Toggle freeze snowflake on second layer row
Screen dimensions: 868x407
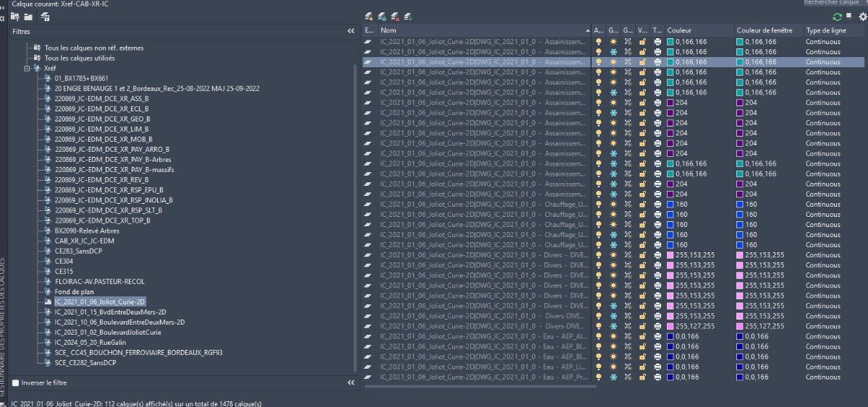pos(613,52)
